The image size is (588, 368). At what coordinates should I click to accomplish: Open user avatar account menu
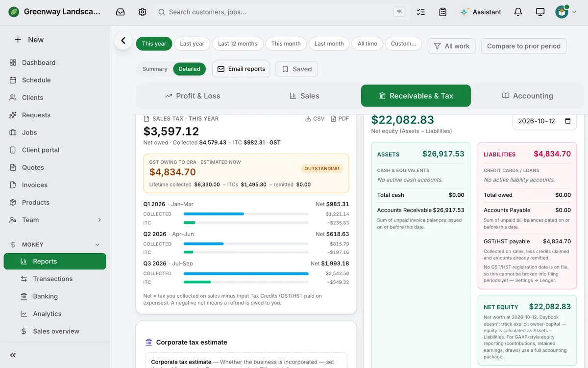(565, 12)
